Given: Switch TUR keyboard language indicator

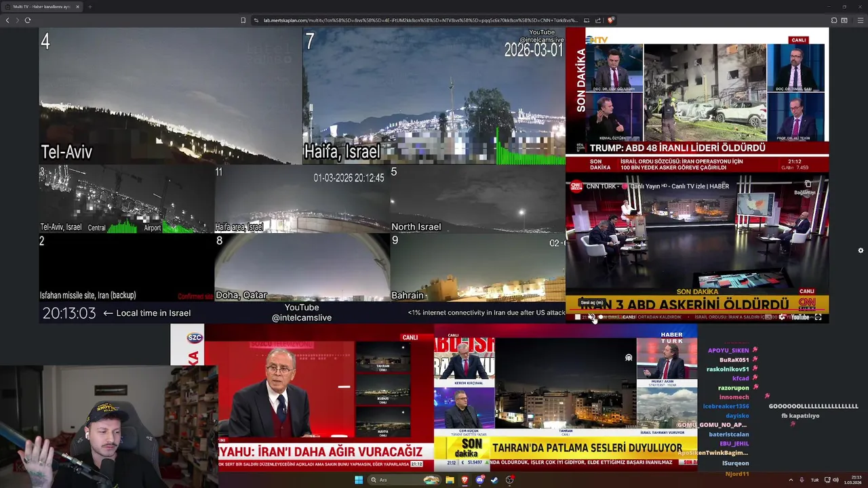Looking at the screenshot, I should [x=814, y=480].
